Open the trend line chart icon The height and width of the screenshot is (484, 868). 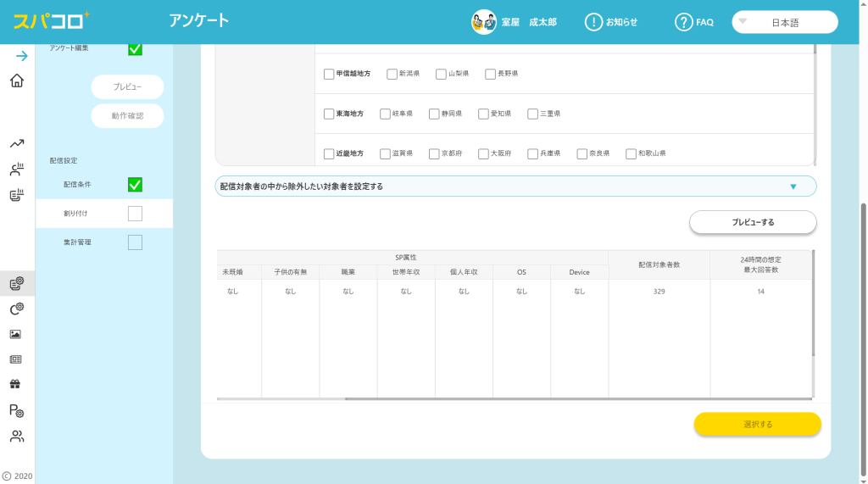17,143
